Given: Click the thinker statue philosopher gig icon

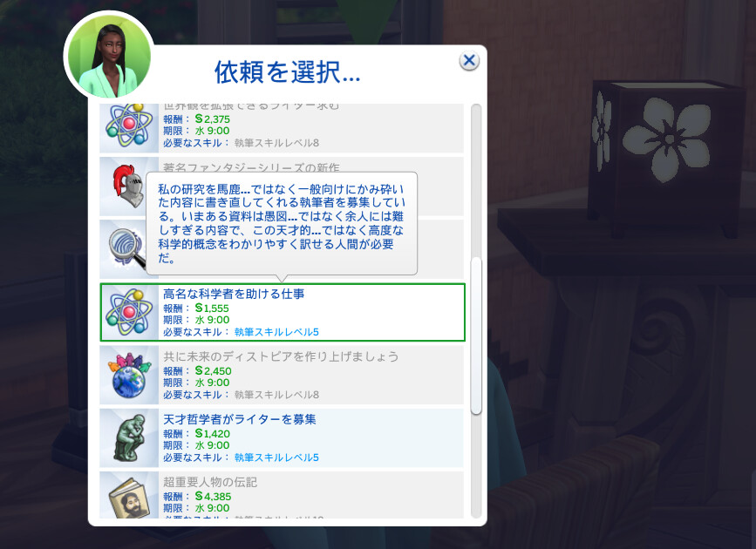Looking at the screenshot, I should coord(129,437).
